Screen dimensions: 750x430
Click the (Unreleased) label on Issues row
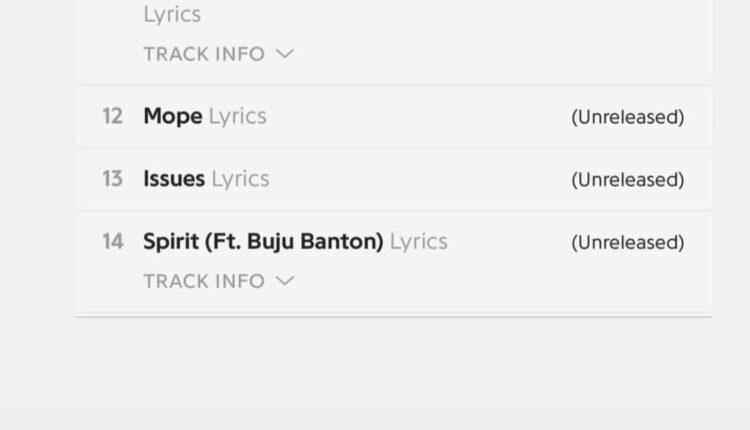click(x=627, y=180)
